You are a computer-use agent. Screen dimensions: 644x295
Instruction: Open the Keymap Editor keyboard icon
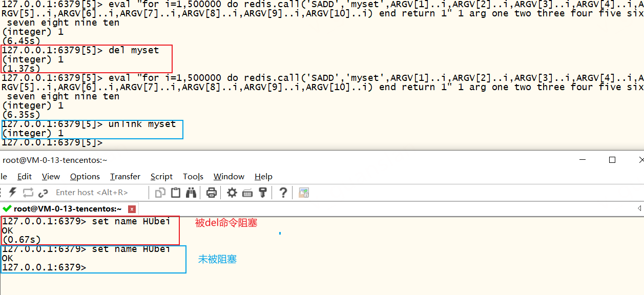pyautogui.click(x=247, y=193)
